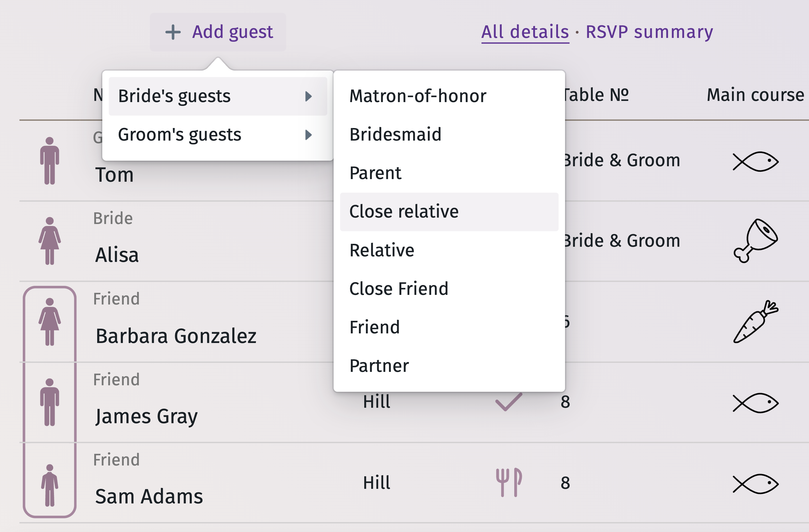Click Barbara Gonzalez's female figure icon
The image size is (809, 532).
pos(50,322)
